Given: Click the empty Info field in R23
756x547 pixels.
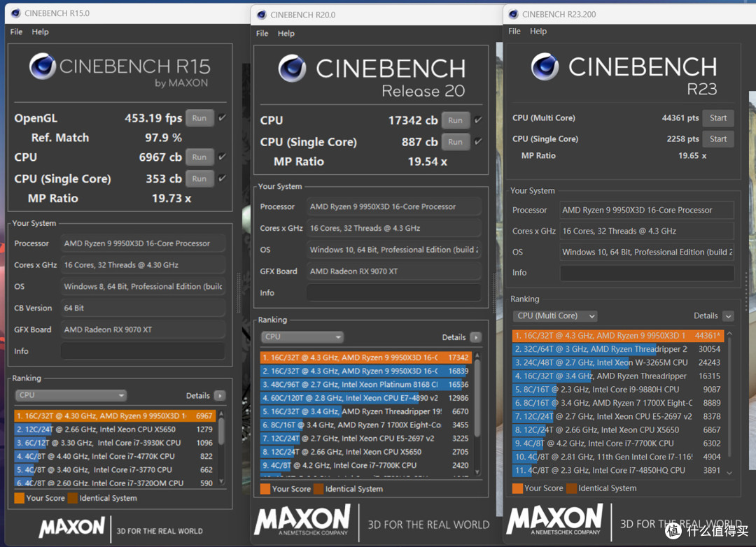Looking at the screenshot, I should tap(647, 273).
